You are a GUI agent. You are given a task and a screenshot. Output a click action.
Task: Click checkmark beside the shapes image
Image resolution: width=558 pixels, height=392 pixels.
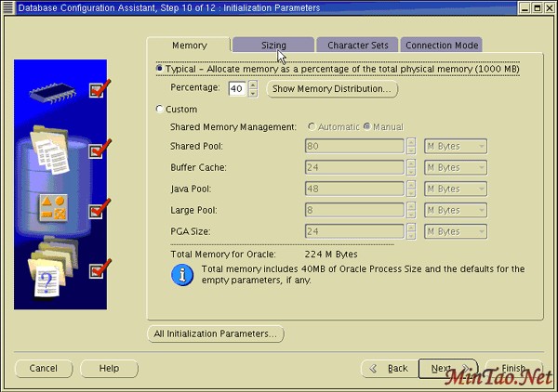[99, 209]
